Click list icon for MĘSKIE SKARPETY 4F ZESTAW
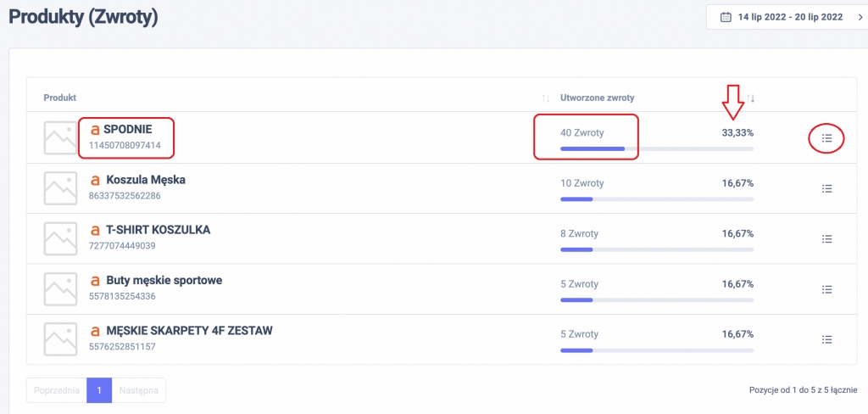 pyautogui.click(x=827, y=339)
